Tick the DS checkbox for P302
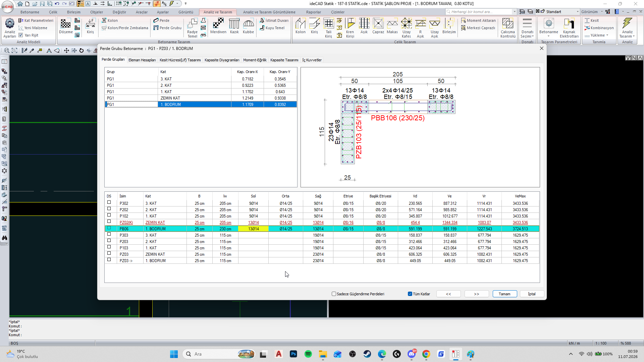The image size is (644, 362). click(109, 202)
